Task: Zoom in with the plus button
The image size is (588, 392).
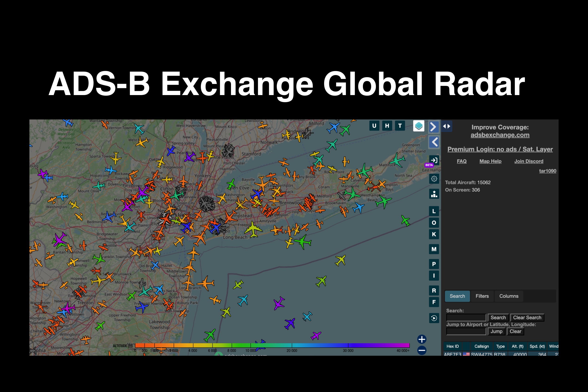Action: click(421, 339)
